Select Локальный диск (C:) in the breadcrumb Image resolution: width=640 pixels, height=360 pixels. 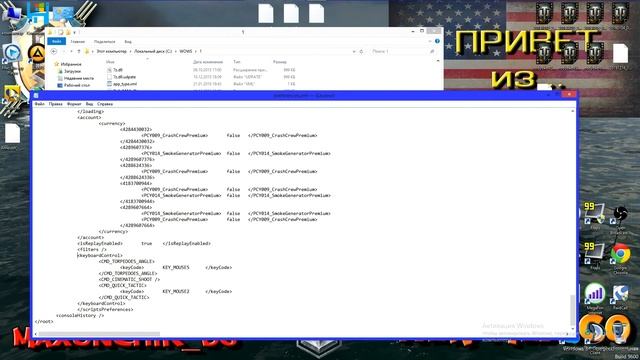coord(153,51)
